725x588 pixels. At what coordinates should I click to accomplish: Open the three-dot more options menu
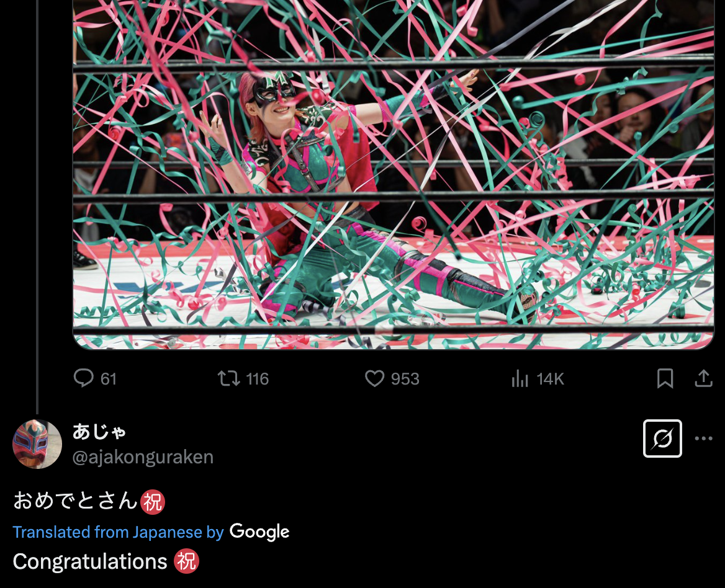pos(703,439)
